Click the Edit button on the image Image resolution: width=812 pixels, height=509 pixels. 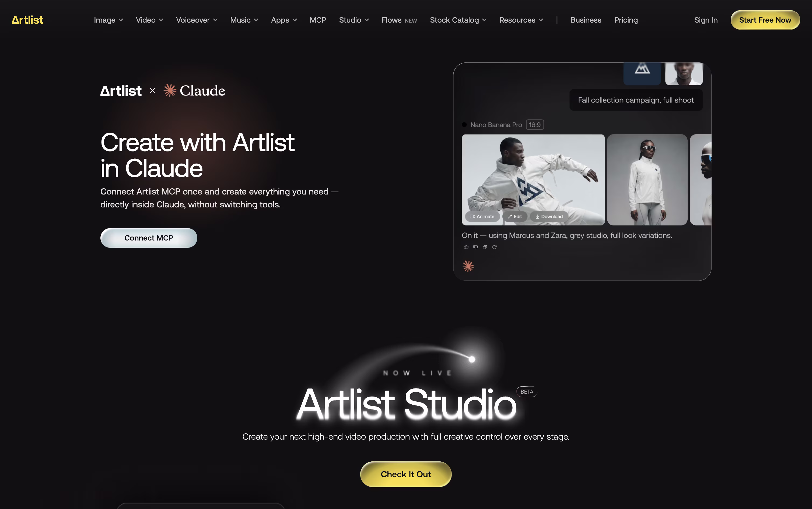pyautogui.click(x=515, y=217)
